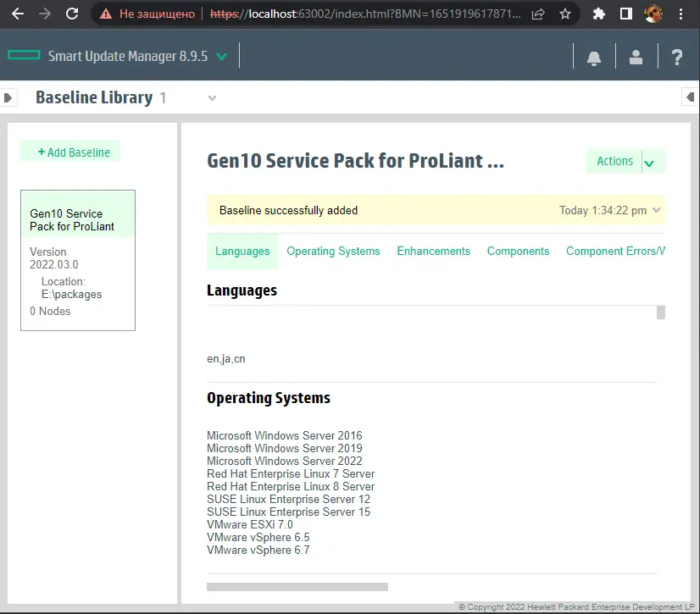Viewport: 700px width, 614px height.
Task: Open the user account icon
Action: pos(636,58)
